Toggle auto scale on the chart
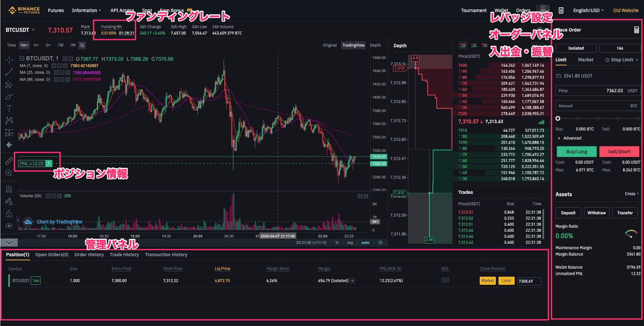 (365, 242)
